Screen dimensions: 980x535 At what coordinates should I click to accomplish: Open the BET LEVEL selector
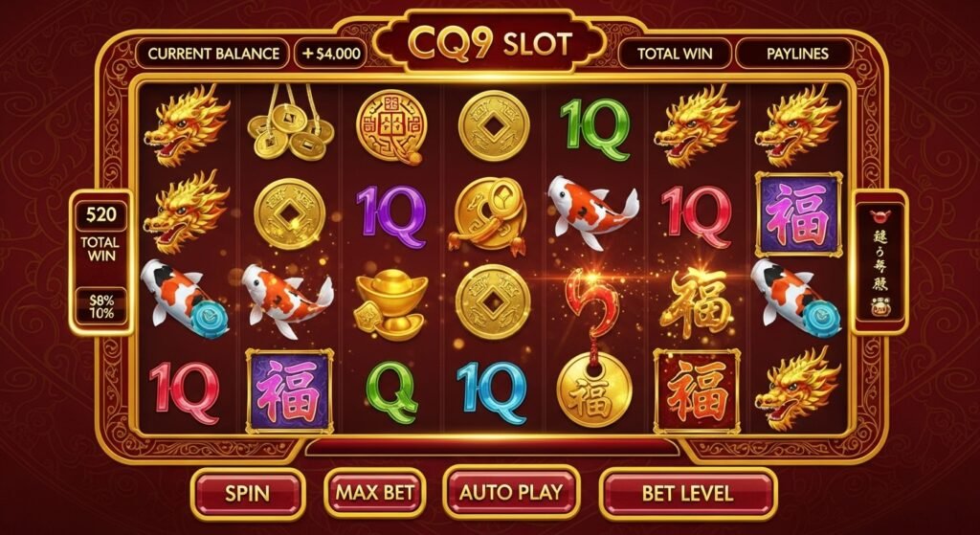click(x=687, y=493)
